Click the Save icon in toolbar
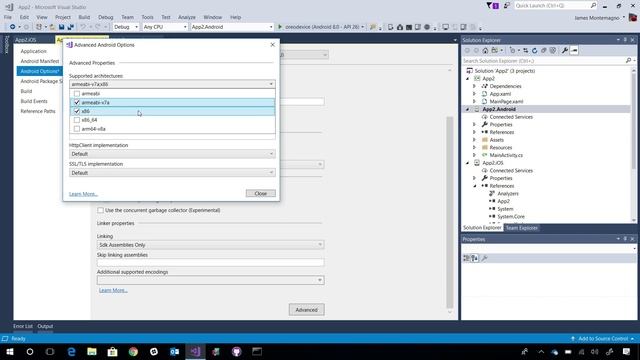The height and width of the screenshot is (360, 640). pyautogui.click(x=61, y=27)
